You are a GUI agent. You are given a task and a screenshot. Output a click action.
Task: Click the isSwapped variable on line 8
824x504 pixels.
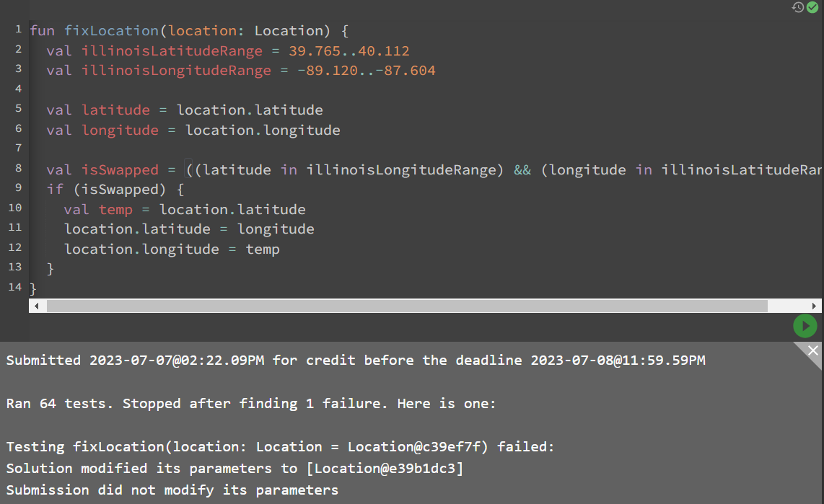[120, 169]
